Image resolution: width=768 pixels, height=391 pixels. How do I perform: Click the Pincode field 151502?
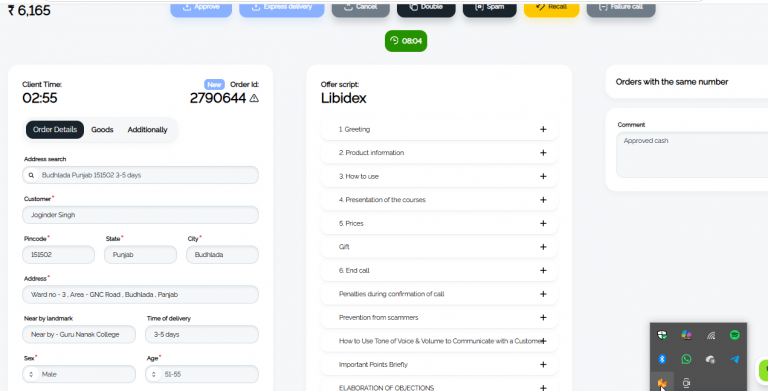point(58,255)
